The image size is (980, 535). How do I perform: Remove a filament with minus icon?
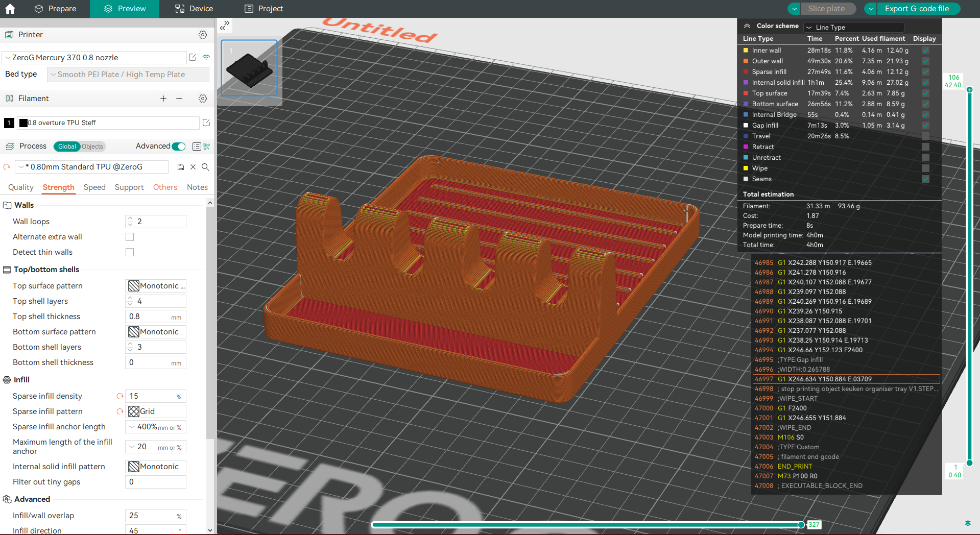179,99
